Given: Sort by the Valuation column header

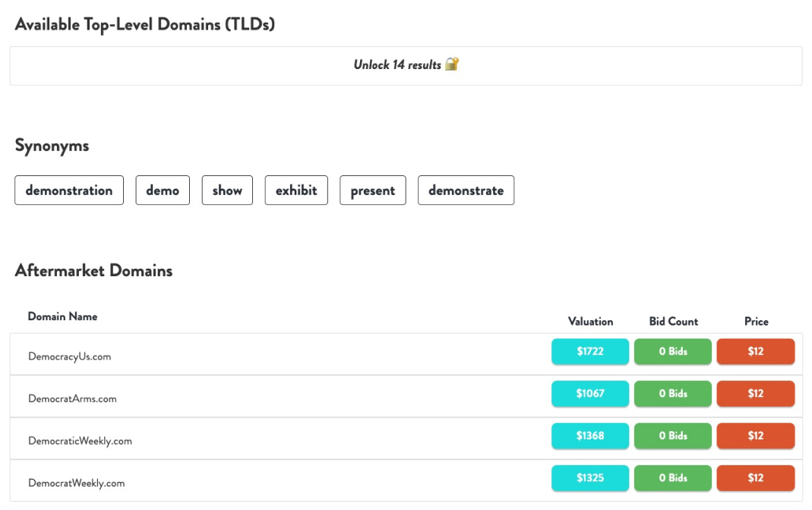Looking at the screenshot, I should pyautogui.click(x=590, y=321).
